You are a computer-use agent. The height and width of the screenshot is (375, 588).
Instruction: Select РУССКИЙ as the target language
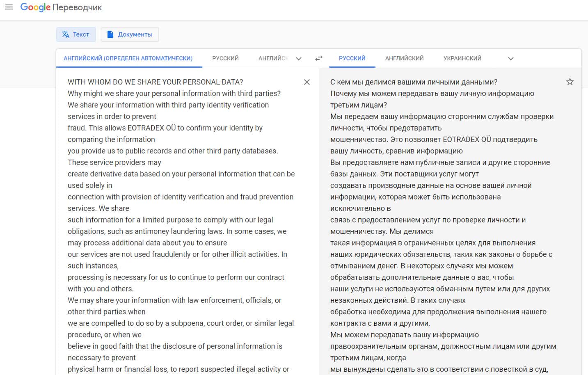352,58
